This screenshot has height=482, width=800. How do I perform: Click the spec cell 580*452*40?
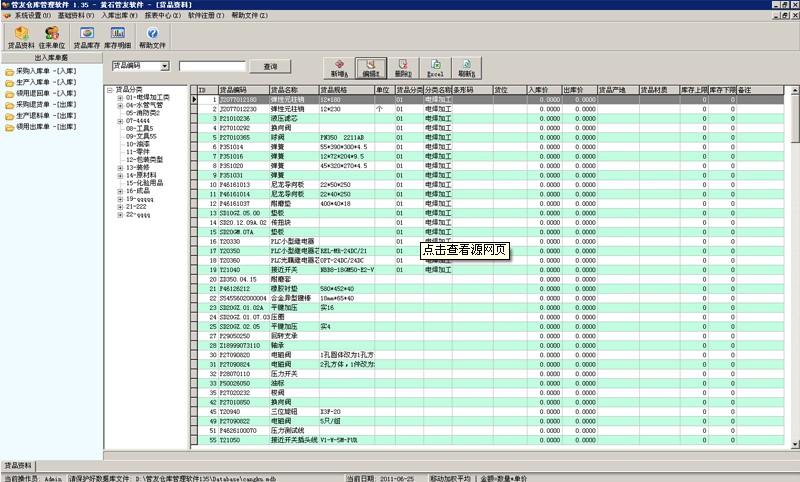(346, 289)
